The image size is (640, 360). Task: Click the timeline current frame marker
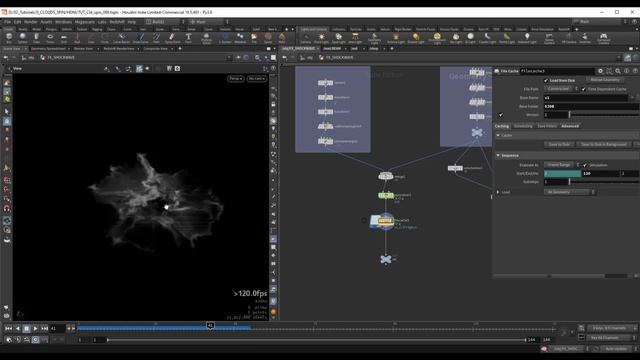(x=210, y=325)
